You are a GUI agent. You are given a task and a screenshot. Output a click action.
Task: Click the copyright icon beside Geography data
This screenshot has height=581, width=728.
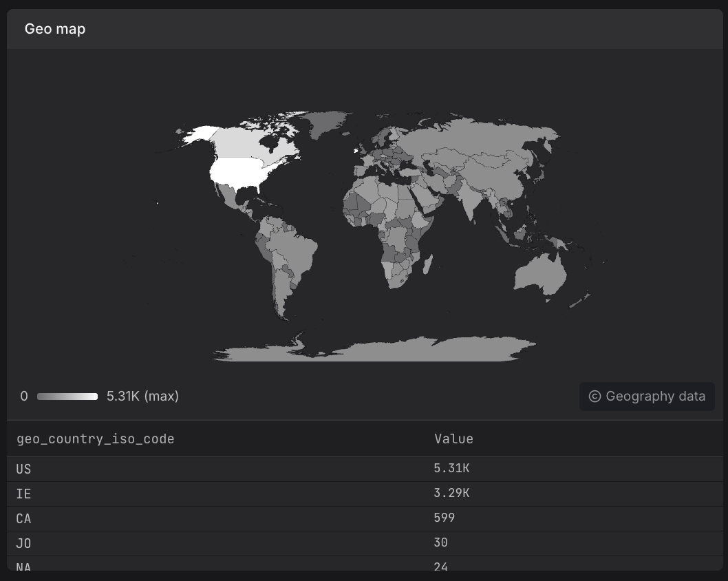(x=595, y=397)
